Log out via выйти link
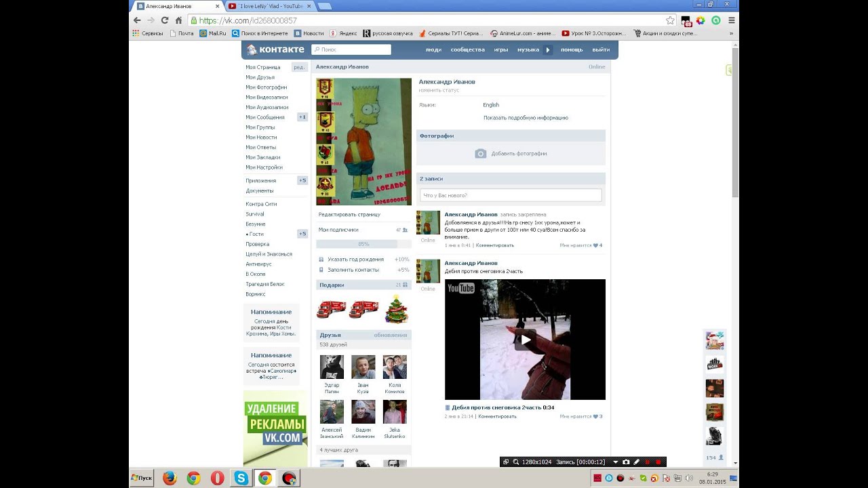 tap(601, 49)
